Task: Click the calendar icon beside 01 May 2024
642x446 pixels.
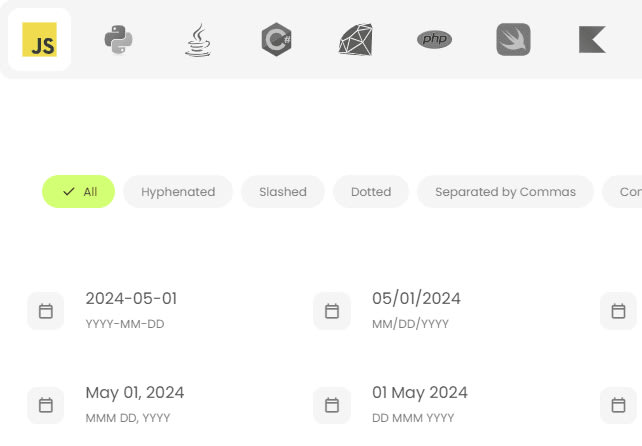Action: (x=332, y=405)
